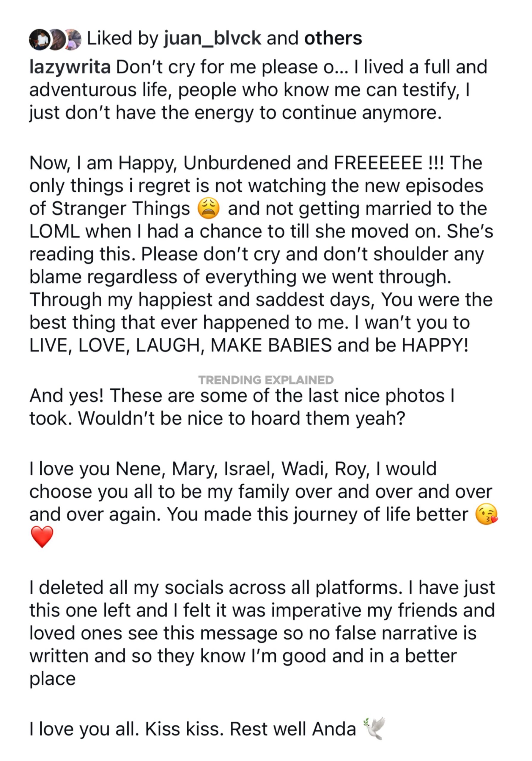Open the juan_blvck profile link
The image size is (532, 761).
(213, 38)
